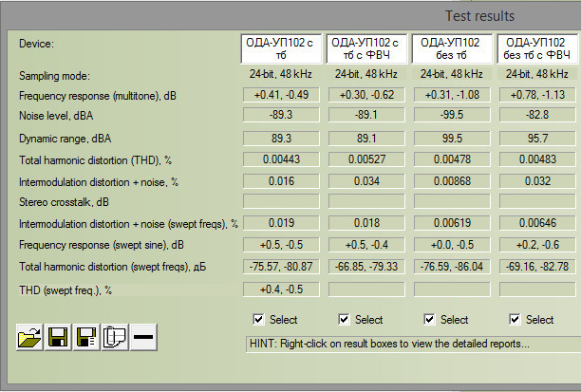The width and height of the screenshot is (581, 392).
Task: Click the 'Dynamic range, dBA' row label
Action: coord(65,139)
